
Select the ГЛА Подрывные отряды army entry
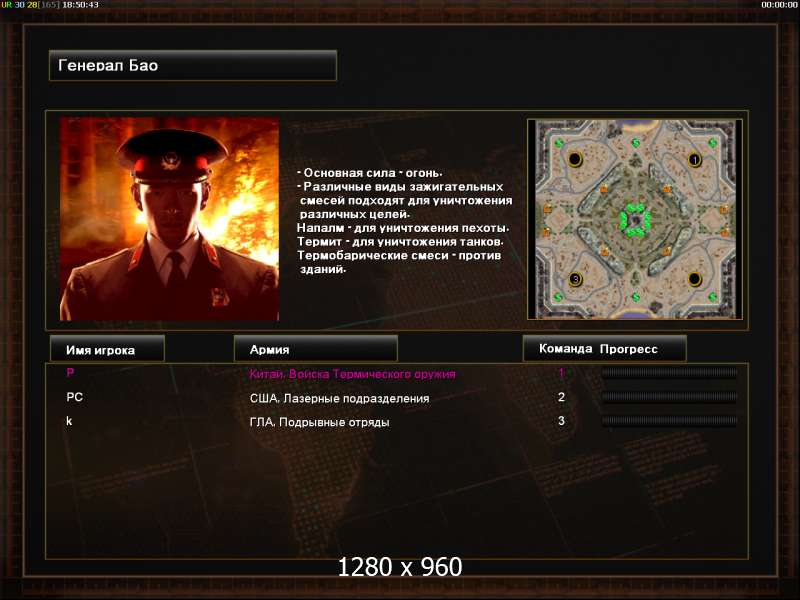tap(319, 422)
